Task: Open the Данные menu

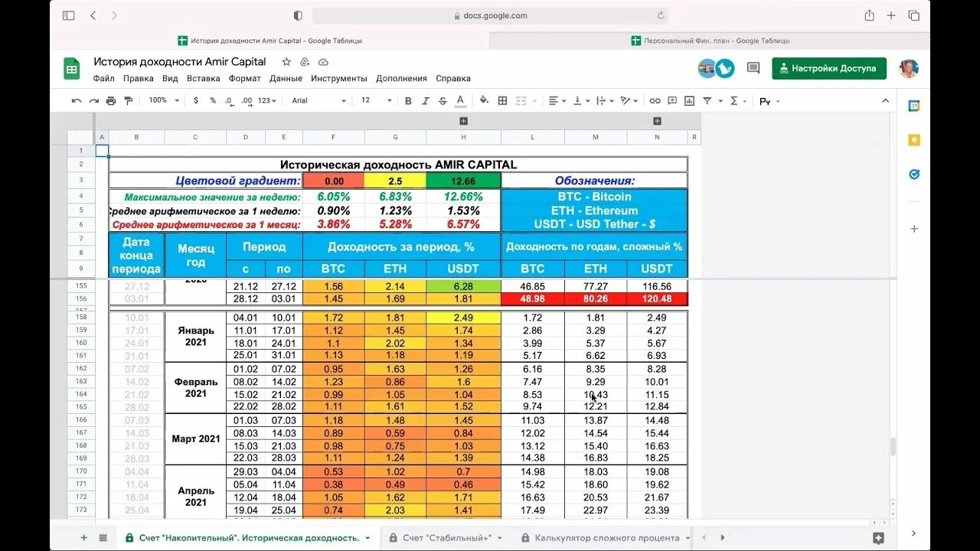Action: pyautogui.click(x=286, y=78)
